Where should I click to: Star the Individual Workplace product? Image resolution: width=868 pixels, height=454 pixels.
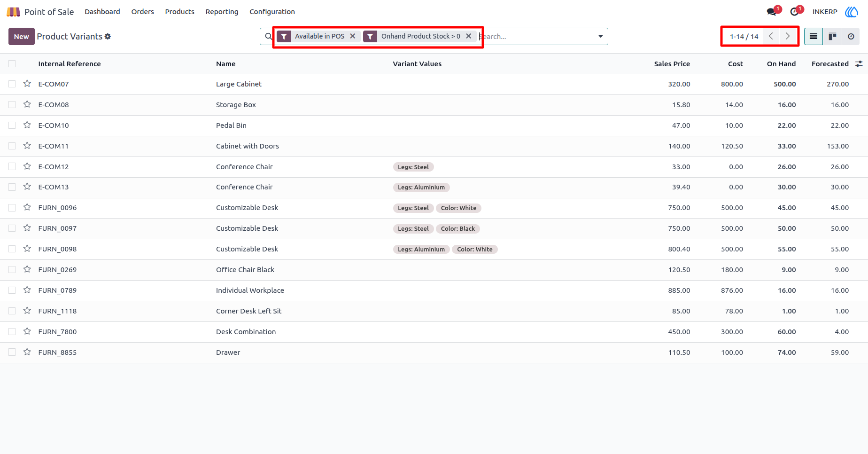[27, 290]
